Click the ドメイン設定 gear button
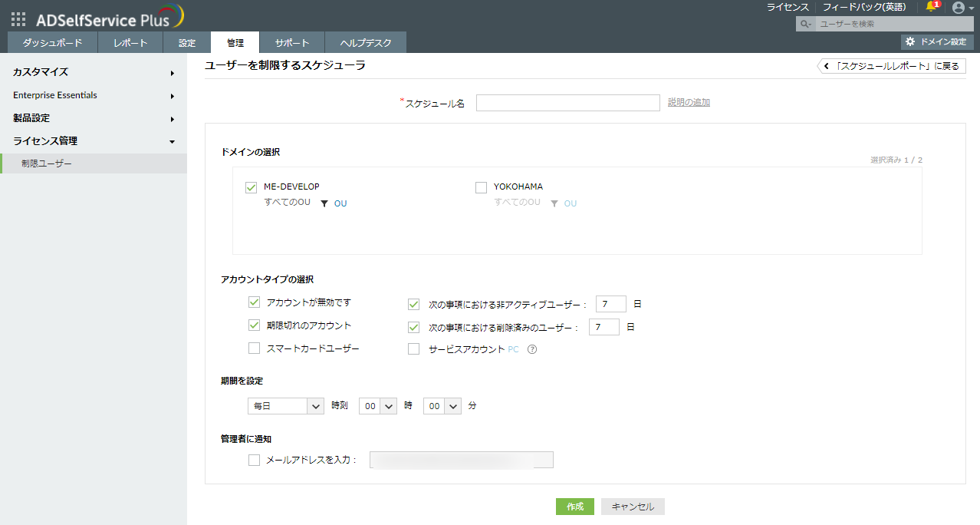This screenshot has height=525, width=980. coord(937,42)
